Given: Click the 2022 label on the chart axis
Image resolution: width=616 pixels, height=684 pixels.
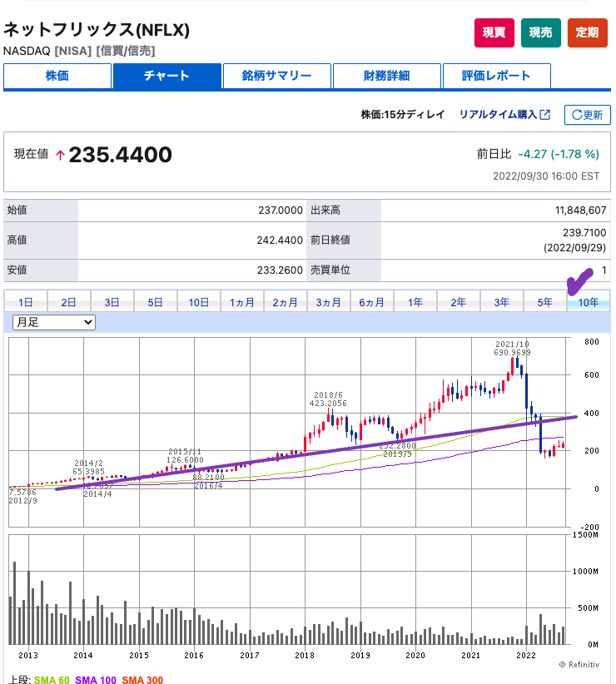Looking at the screenshot, I should pyautogui.click(x=526, y=655).
